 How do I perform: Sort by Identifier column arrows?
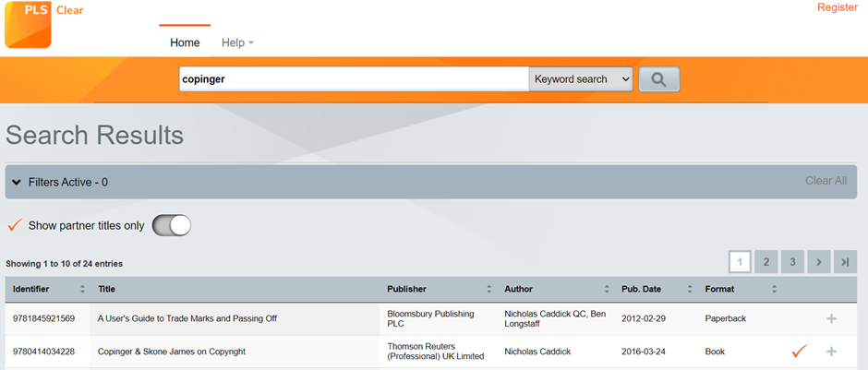click(82, 289)
